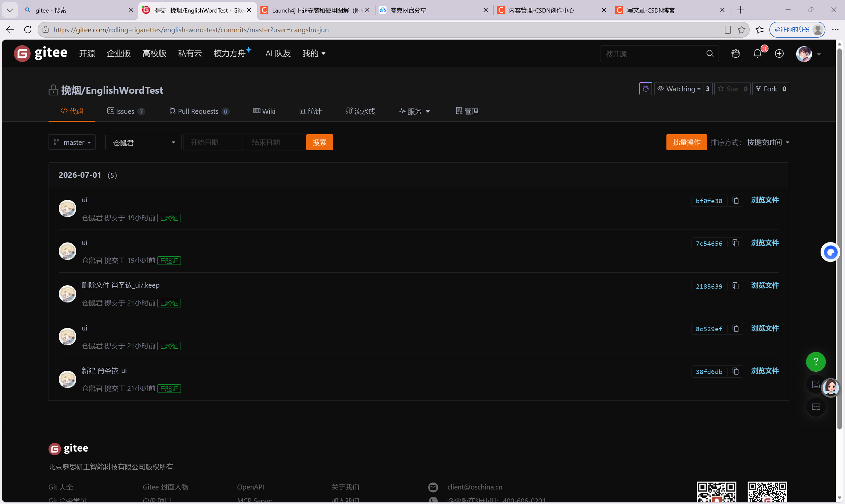This screenshot has width=845, height=504.
Task: Open the 仓鼠君 author filter dropdown
Action: [143, 142]
